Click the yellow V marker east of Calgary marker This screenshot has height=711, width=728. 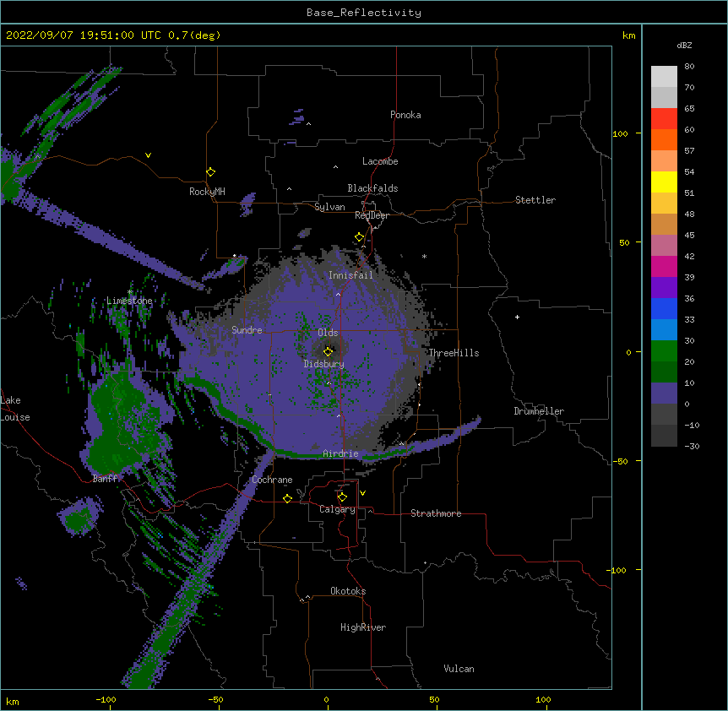coord(362,493)
